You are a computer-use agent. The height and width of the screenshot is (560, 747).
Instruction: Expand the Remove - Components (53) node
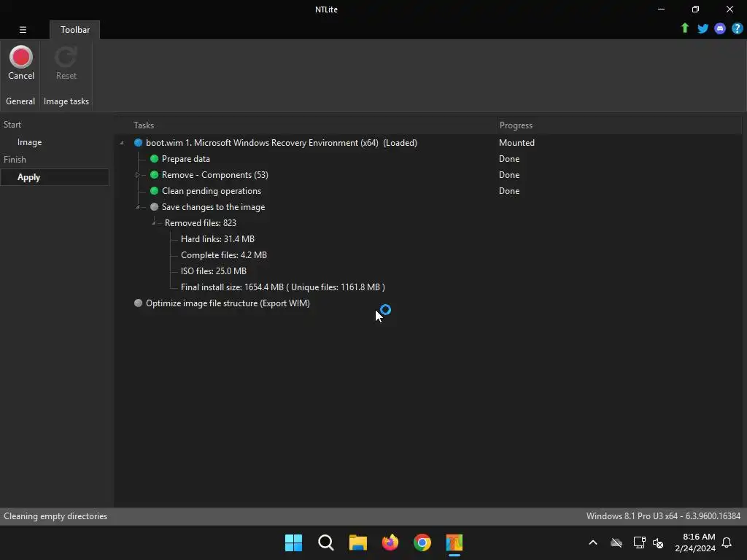pyautogui.click(x=138, y=175)
